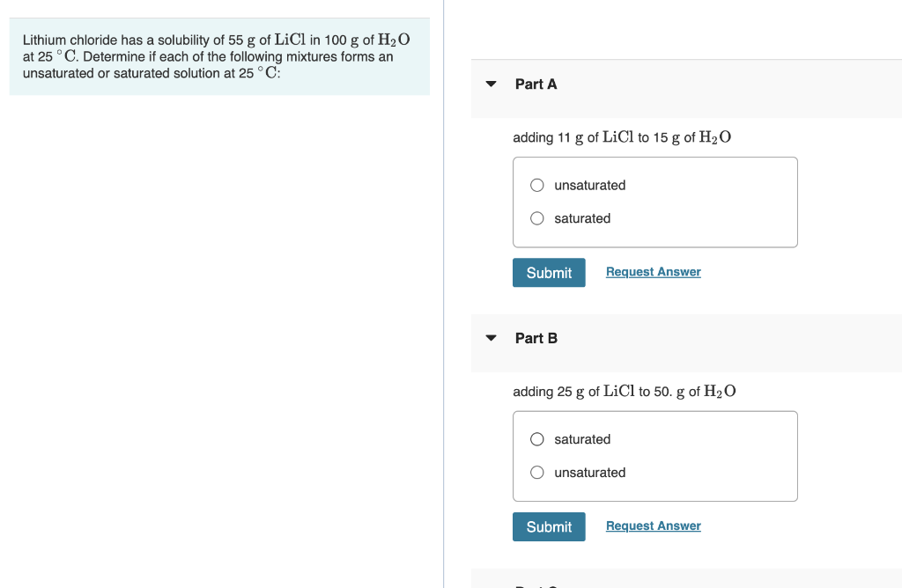Click the problem statement introduction box
Screen dimensions: 902x588
click(x=218, y=56)
